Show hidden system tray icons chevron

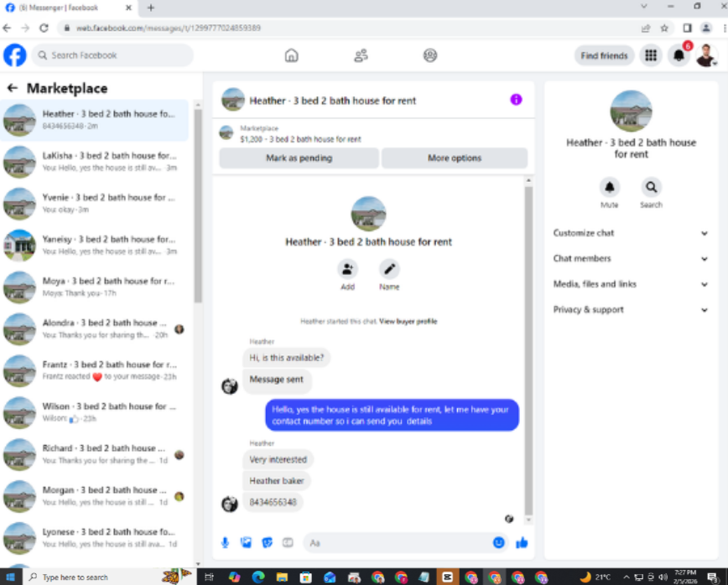click(626, 577)
